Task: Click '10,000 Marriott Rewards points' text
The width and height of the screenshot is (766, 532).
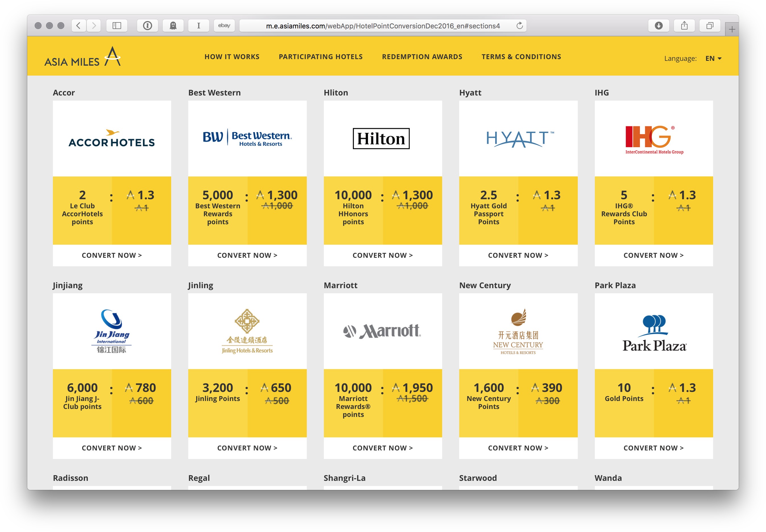Action: point(353,400)
